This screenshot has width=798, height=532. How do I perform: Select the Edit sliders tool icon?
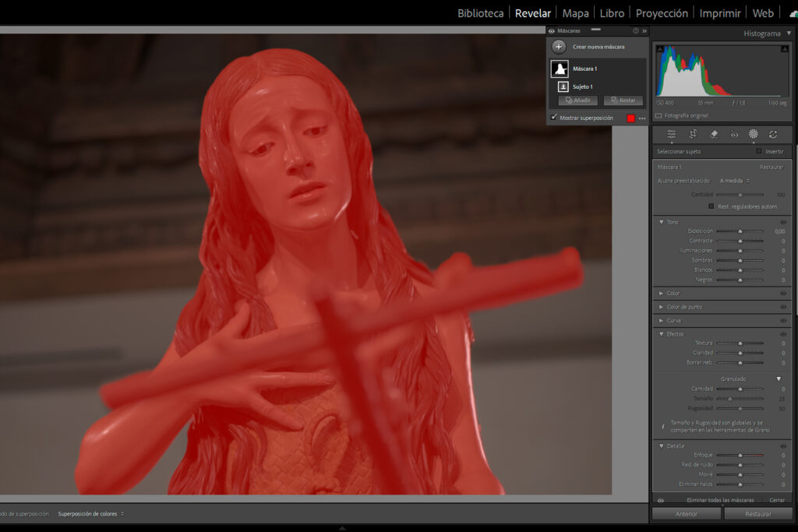[x=672, y=134]
